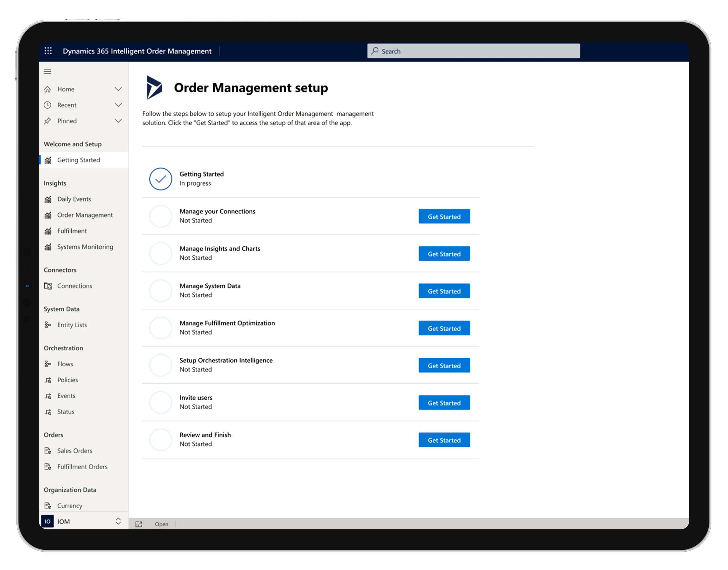This screenshot has width=728, height=570.
Task: Collapse the sidebar with hamburger icon
Action: (47, 71)
